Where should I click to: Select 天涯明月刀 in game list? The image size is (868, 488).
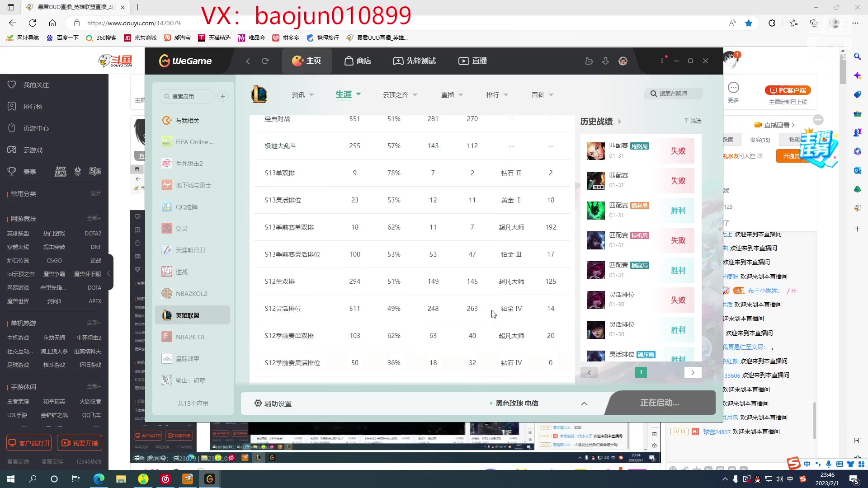pos(192,250)
